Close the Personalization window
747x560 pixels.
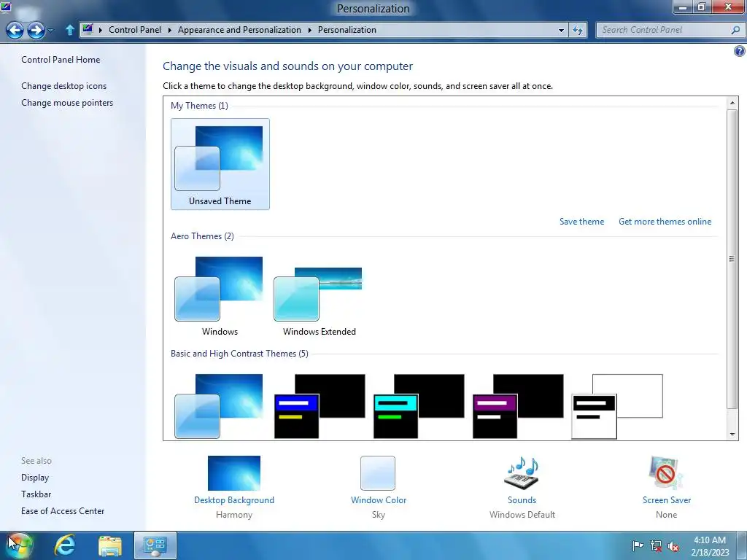click(729, 7)
